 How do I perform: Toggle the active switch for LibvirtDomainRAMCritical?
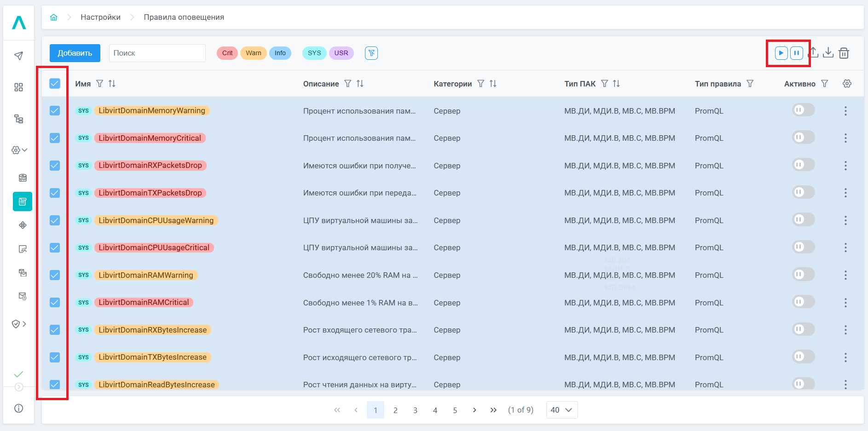pyautogui.click(x=803, y=302)
